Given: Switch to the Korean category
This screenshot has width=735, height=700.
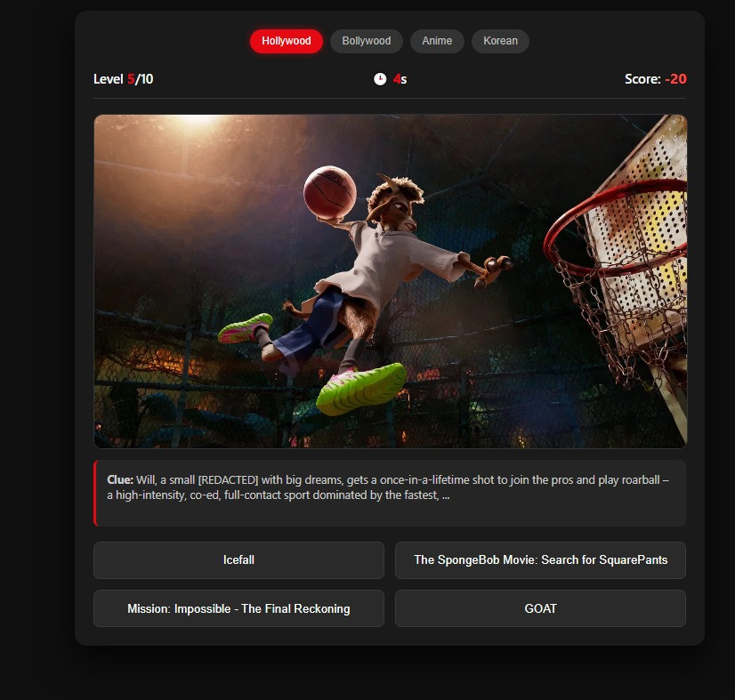Looking at the screenshot, I should point(500,41).
